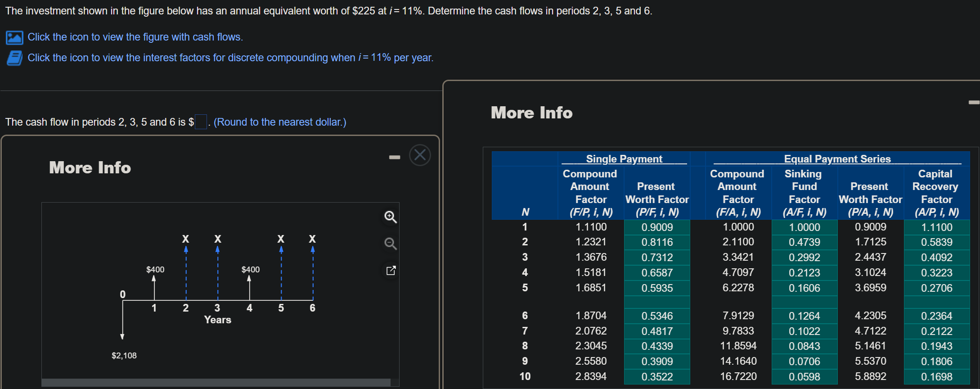980x389 pixels.
Task: Select the 1.2321 cell in the table
Action: pyautogui.click(x=591, y=242)
